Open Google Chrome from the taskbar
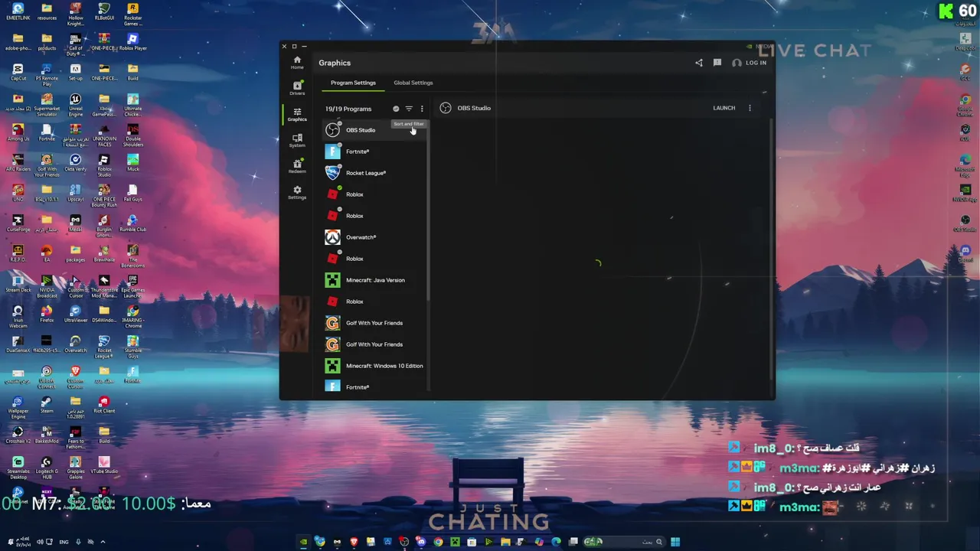This screenshot has width=980, height=551. click(438, 542)
